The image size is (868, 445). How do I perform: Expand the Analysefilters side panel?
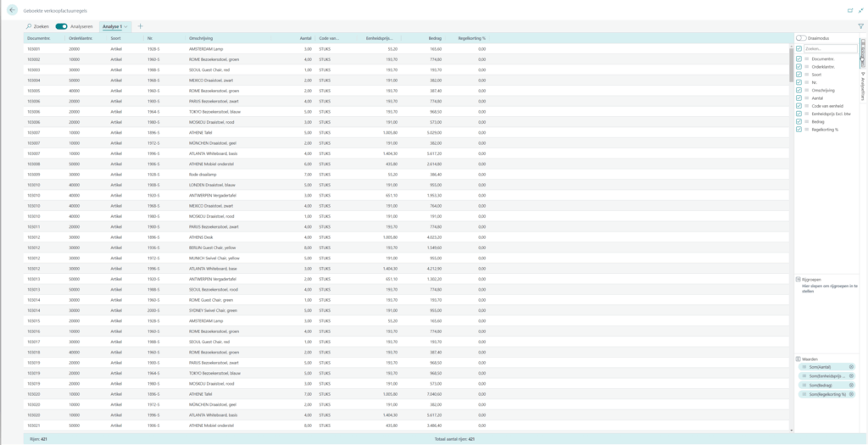[x=863, y=85]
